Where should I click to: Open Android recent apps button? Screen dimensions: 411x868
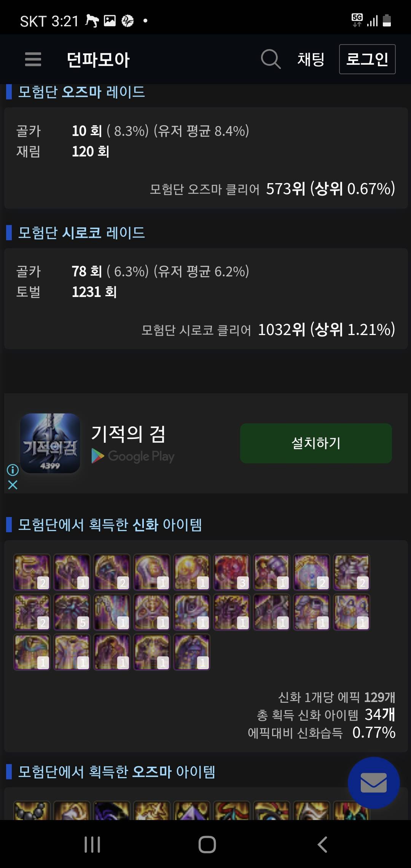[92, 844]
